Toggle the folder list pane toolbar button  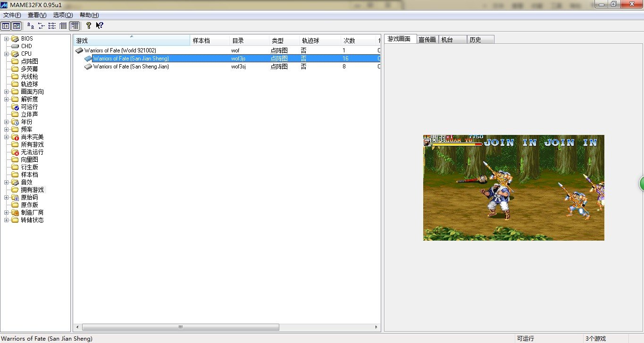coord(6,26)
